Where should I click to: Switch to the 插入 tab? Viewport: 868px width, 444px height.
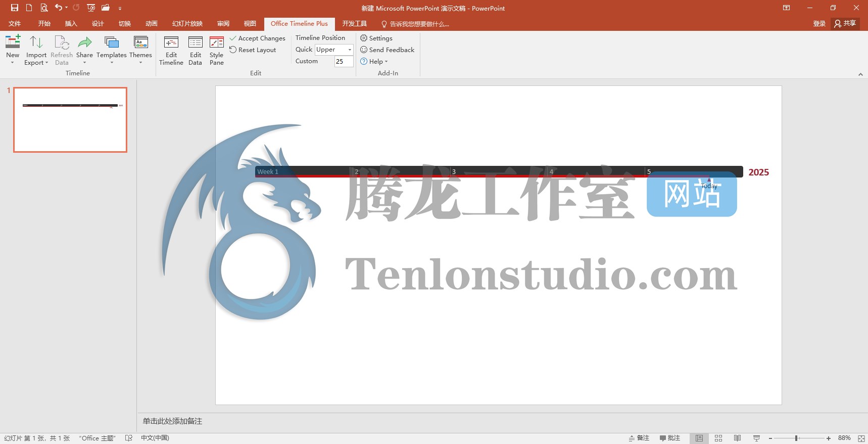(71, 24)
